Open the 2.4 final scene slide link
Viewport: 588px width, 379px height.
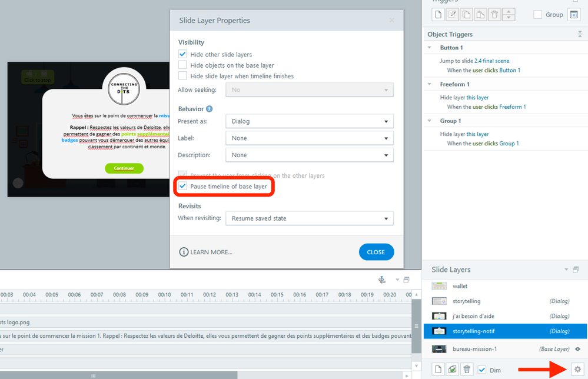(491, 61)
